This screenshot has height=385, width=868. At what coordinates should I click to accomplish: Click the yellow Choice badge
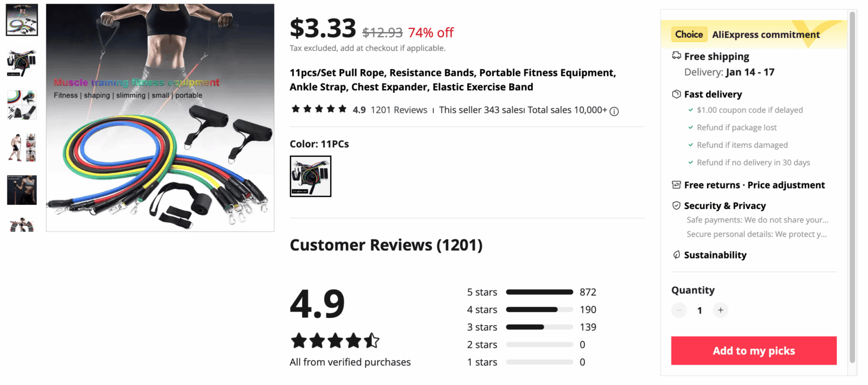[689, 34]
